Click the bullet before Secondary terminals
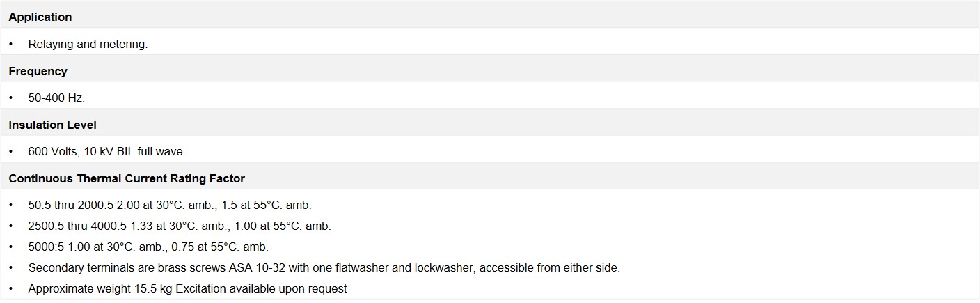This screenshot has height=303, width=980. pyautogui.click(x=11, y=267)
